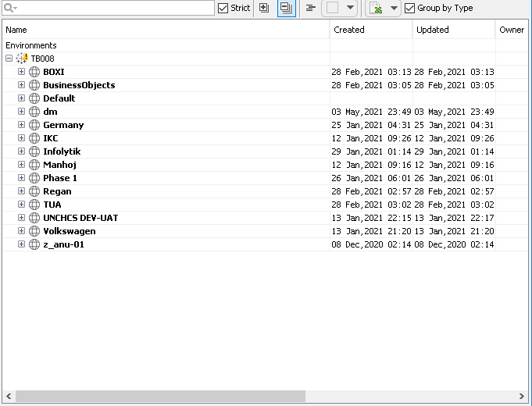Expand the BOXI environment node
The height and width of the screenshot is (406, 532).
22,72
